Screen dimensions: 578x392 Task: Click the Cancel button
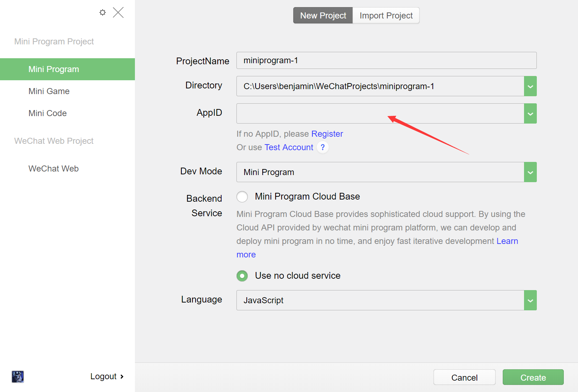coord(464,377)
